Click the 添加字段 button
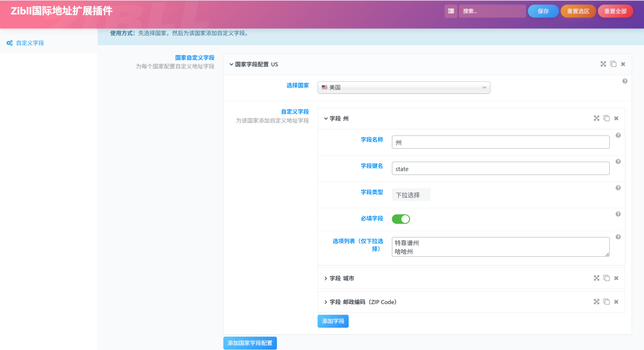This screenshot has width=644, height=350. point(333,321)
